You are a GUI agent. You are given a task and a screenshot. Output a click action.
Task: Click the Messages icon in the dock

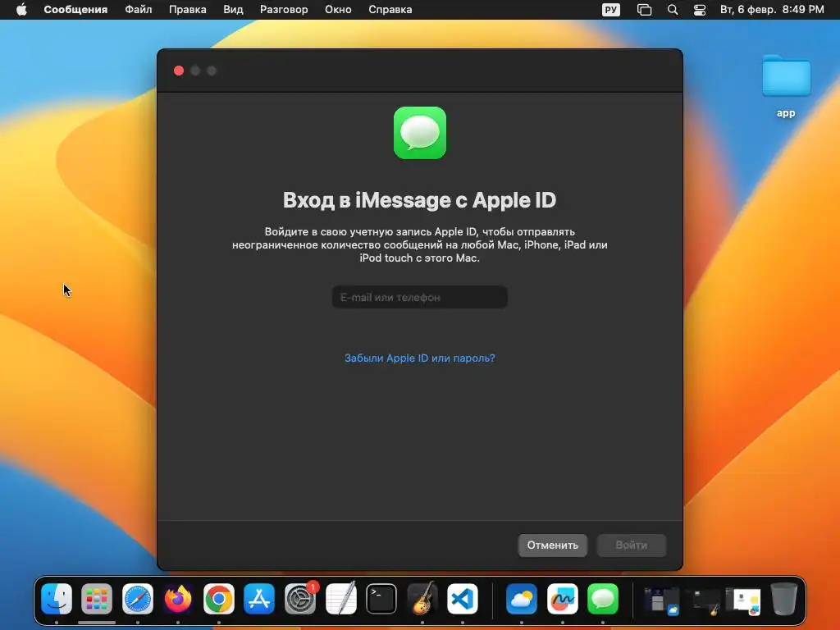click(x=603, y=598)
